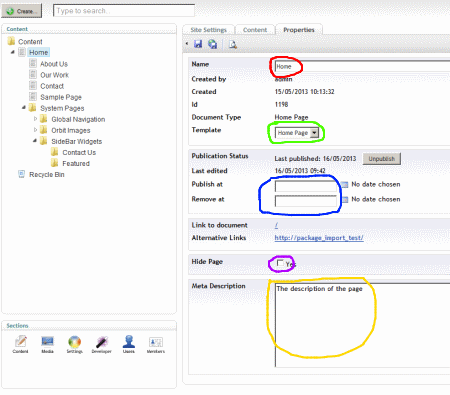Select the Recycle Bin tree item
The height and width of the screenshot is (395, 450).
47,175
